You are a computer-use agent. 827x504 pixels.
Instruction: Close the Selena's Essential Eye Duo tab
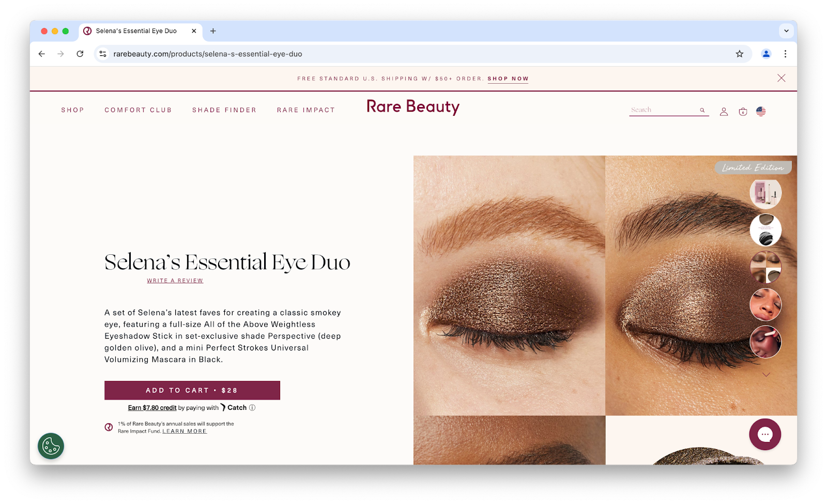tap(194, 31)
